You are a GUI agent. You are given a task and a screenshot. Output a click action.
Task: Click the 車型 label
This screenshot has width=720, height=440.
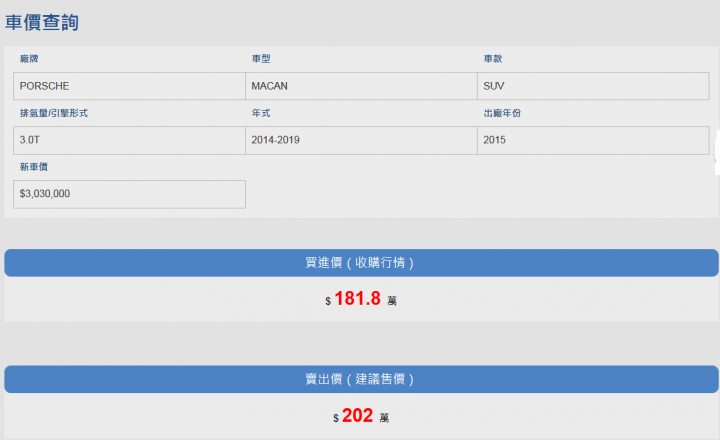[x=261, y=59]
